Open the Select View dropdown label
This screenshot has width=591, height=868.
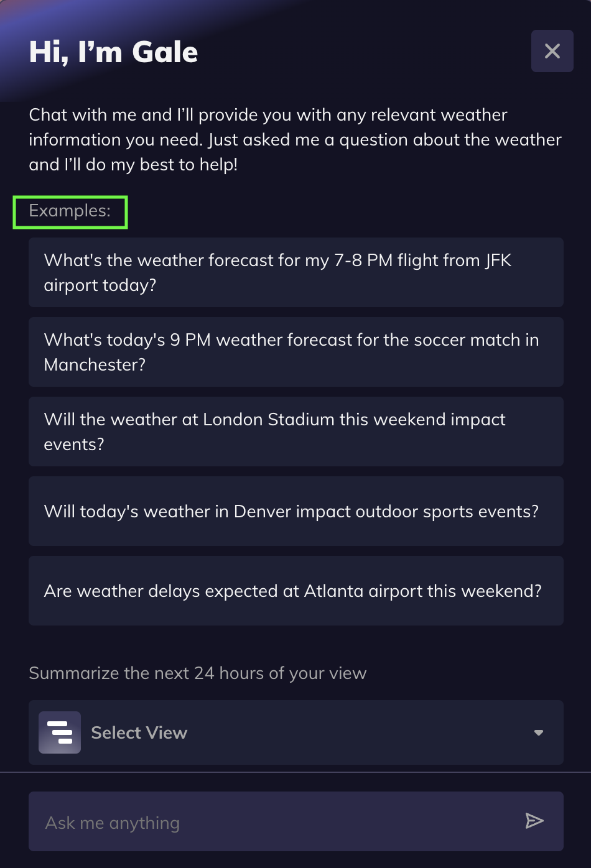click(139, 732)
